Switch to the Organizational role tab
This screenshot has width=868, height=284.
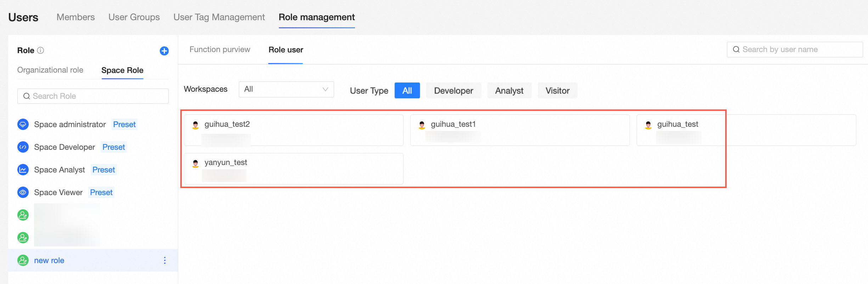50,70
